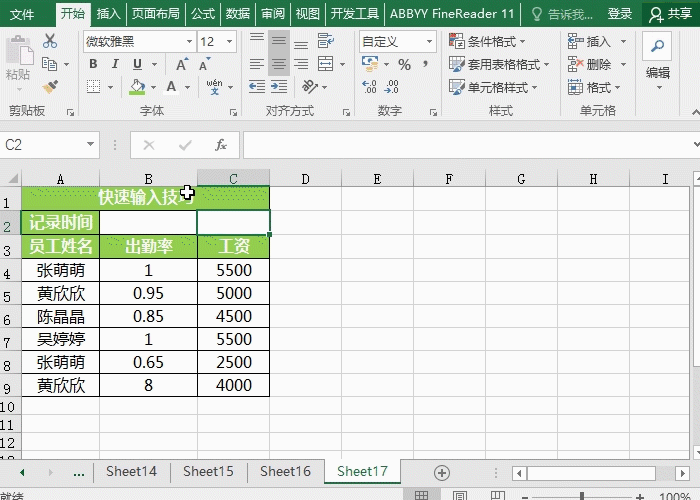Expand the Name Box dropdown arrow
Screen dimensions: 700x500
90,144
